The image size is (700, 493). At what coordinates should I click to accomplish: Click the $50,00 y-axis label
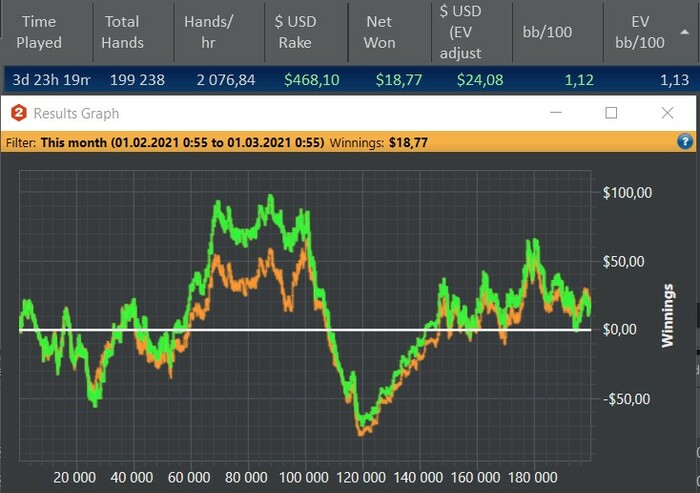(623, 262)
